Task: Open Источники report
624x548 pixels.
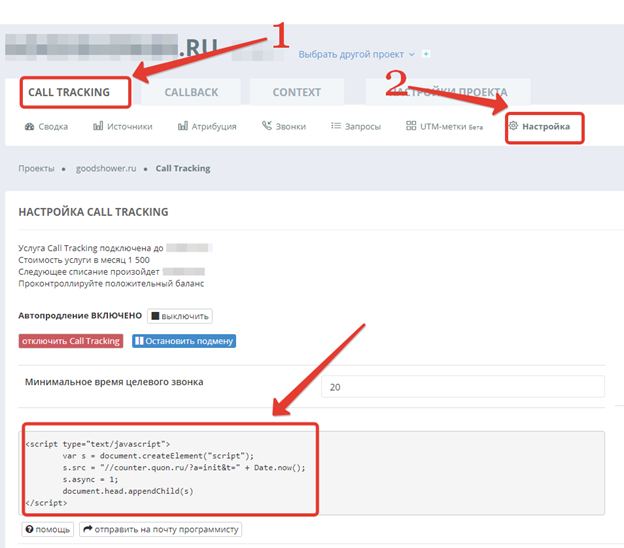Action: pyautogui.click(x=123, y=127)
